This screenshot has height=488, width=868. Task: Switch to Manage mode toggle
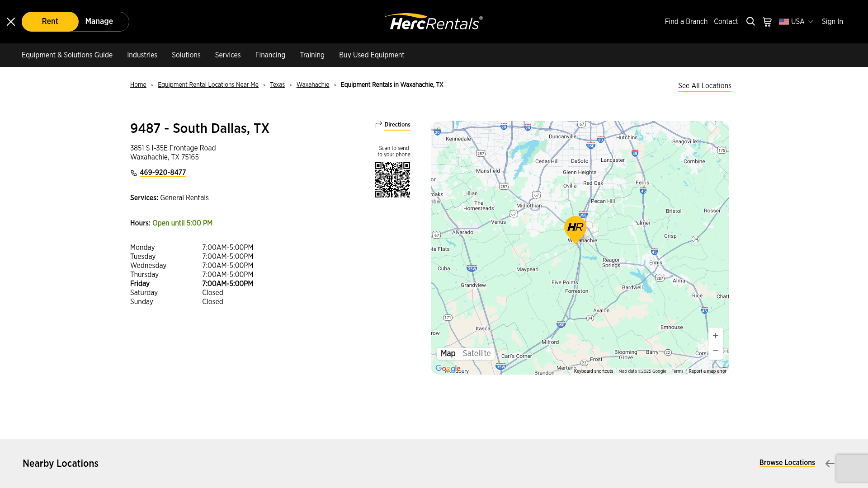click(99, 22)
